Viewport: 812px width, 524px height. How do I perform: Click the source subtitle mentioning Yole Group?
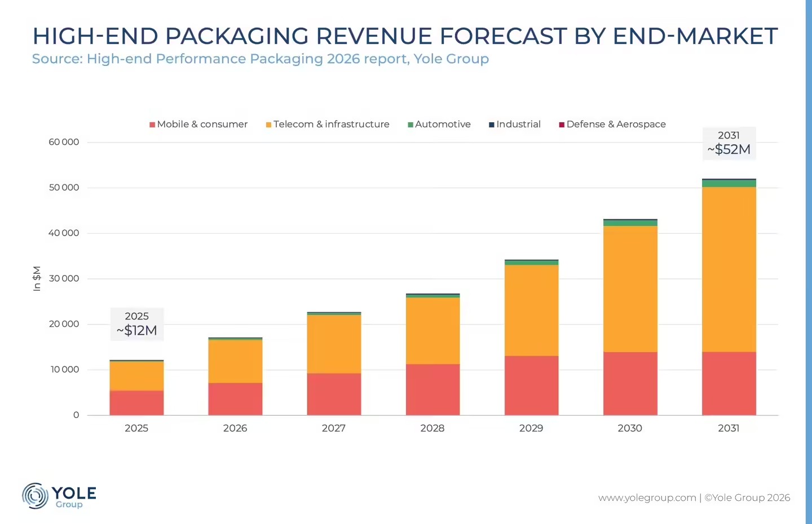tap(261, 59)
